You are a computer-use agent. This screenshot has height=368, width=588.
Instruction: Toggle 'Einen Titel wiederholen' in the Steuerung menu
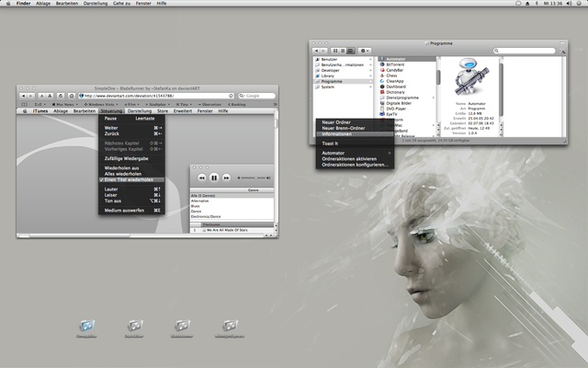[x=131, y=180]
